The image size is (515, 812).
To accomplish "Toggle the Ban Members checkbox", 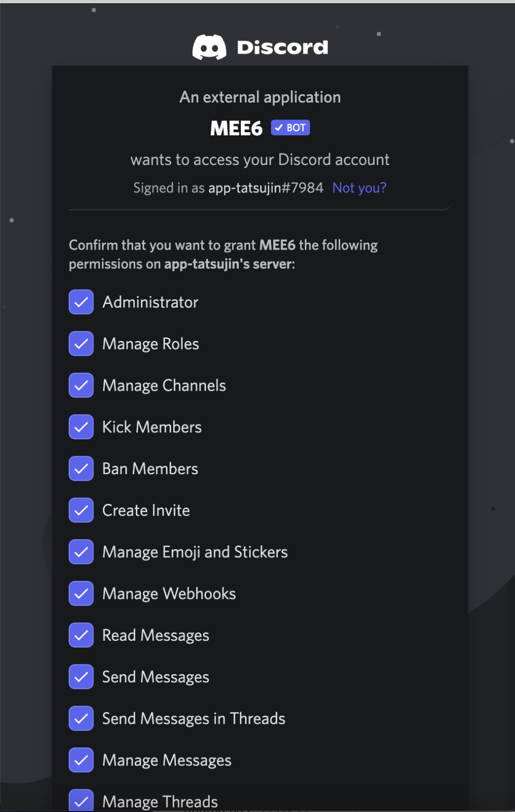I will 81,469.
